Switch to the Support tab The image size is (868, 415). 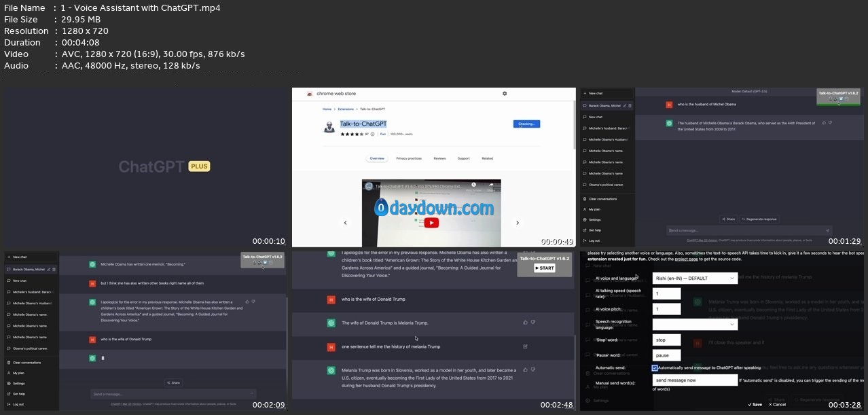click(x=464, y=158)
